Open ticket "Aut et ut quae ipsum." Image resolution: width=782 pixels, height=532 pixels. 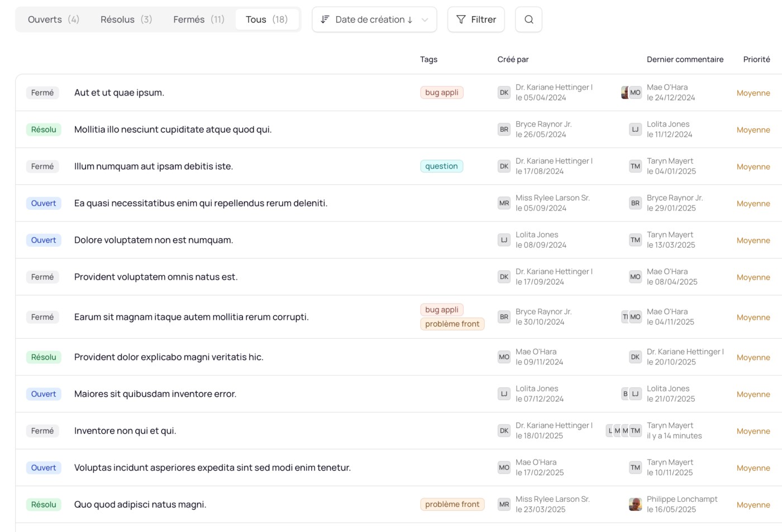pyautogui.click(x=119, y=93)
